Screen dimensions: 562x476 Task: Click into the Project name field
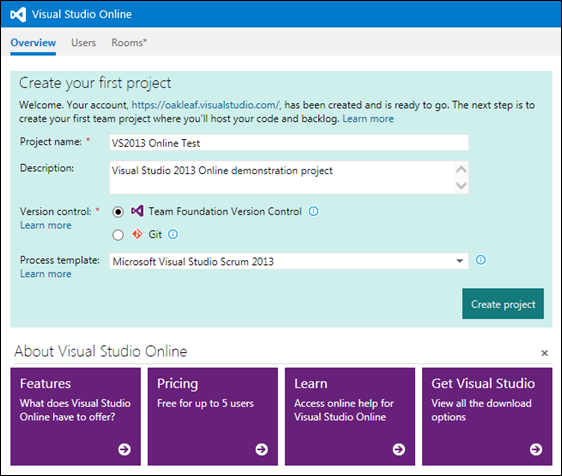point(289,143)
